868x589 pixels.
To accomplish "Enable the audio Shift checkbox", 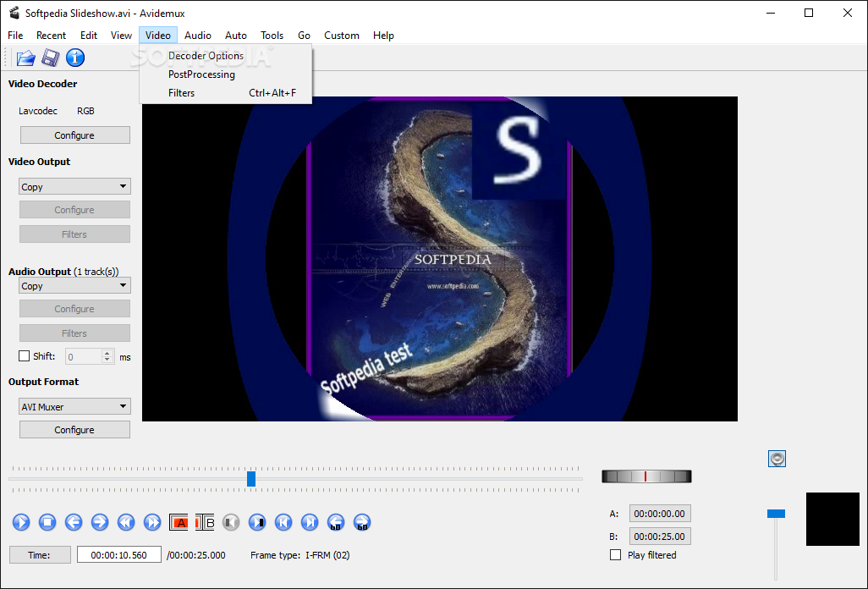I will (24, 356).
